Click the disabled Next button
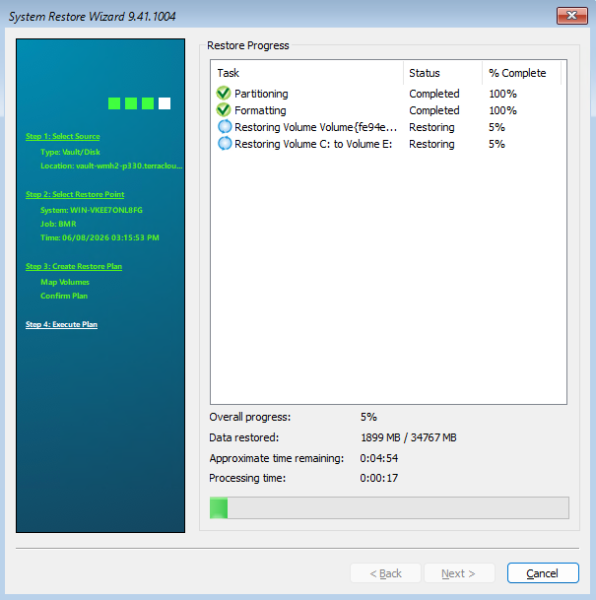 (459, 573)
